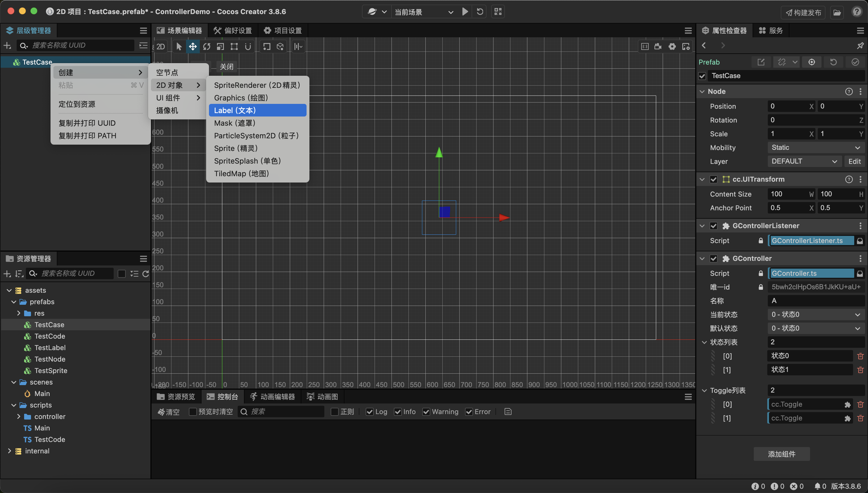
Task: Select the move gizmo tool in scene toolbar
Action: [x=193, y=46]
